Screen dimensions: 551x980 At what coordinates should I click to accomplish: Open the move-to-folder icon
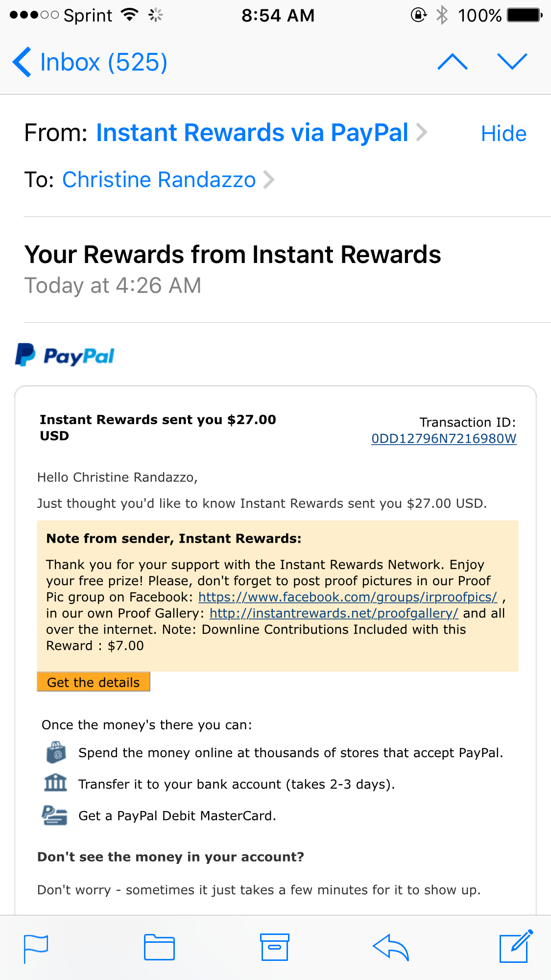click(x=159, y=947)
